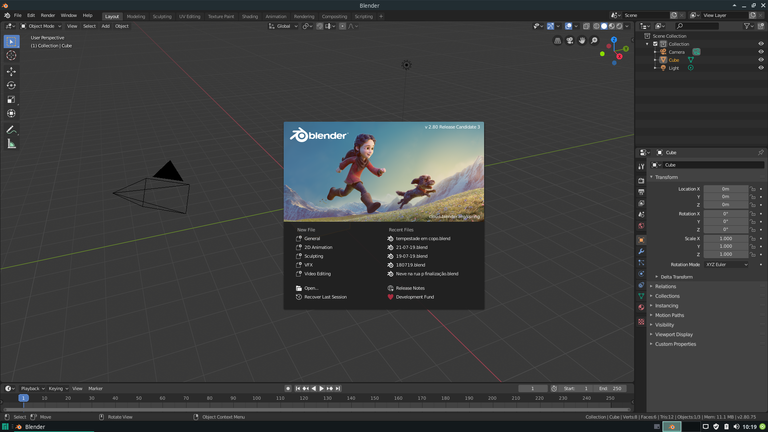Open the Render properties tab
Viewport: 768px width, 432px height.
coord(641,181)
